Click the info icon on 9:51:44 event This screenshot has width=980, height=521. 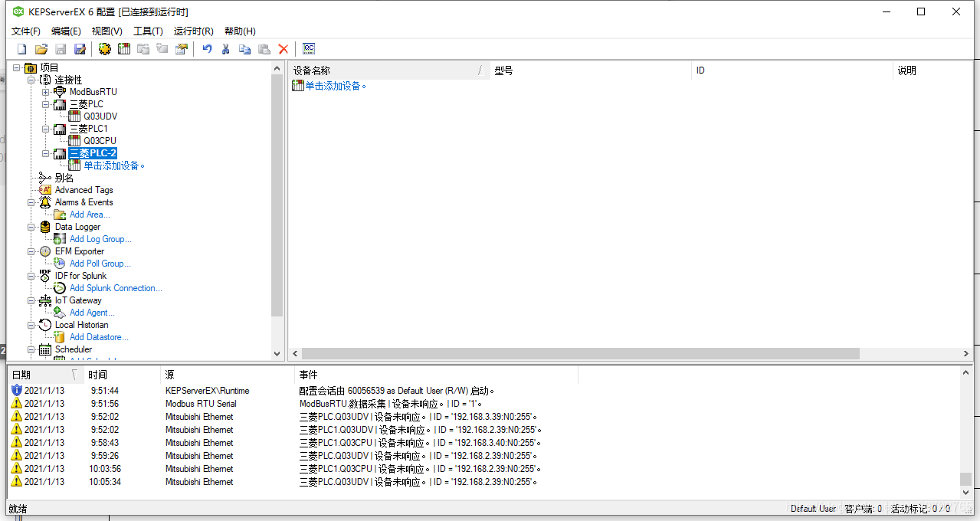[x=17, y=391]
